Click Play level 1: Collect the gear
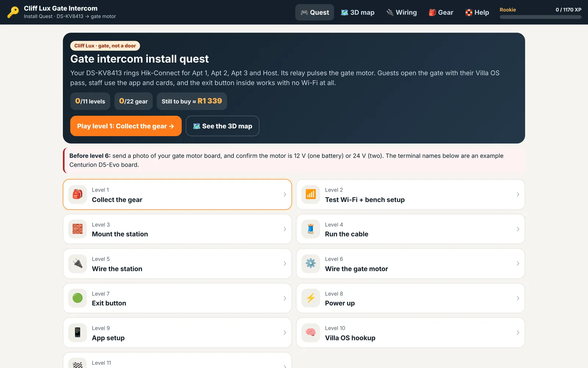 pos(126,126)
